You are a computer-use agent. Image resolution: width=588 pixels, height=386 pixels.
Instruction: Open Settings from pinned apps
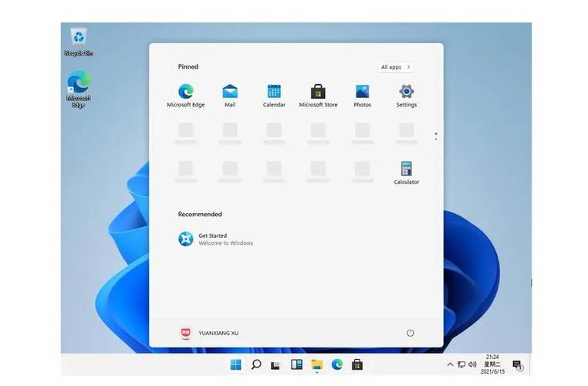click(x=407, y=96)
